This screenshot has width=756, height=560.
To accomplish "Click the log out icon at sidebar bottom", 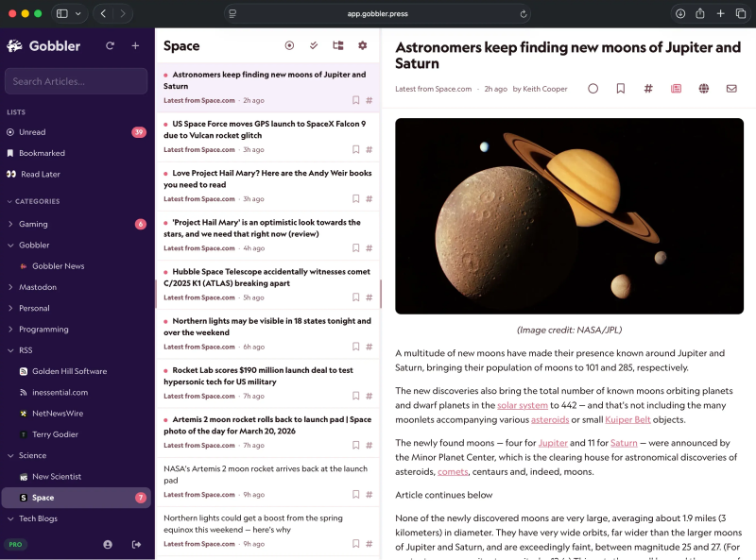I will pos(136,544).
